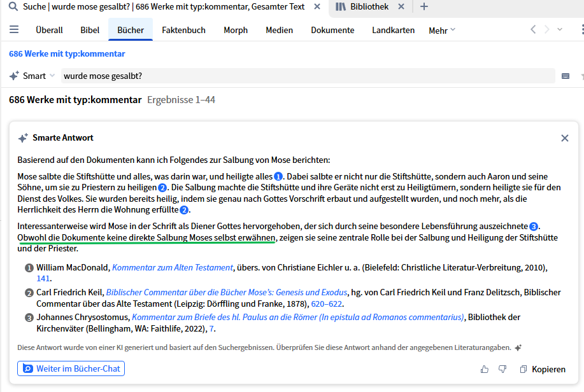The width and height of the screenshot is (584, 392).
Task: Copy the smart answer via Kopieren
Action: [543, 369]
